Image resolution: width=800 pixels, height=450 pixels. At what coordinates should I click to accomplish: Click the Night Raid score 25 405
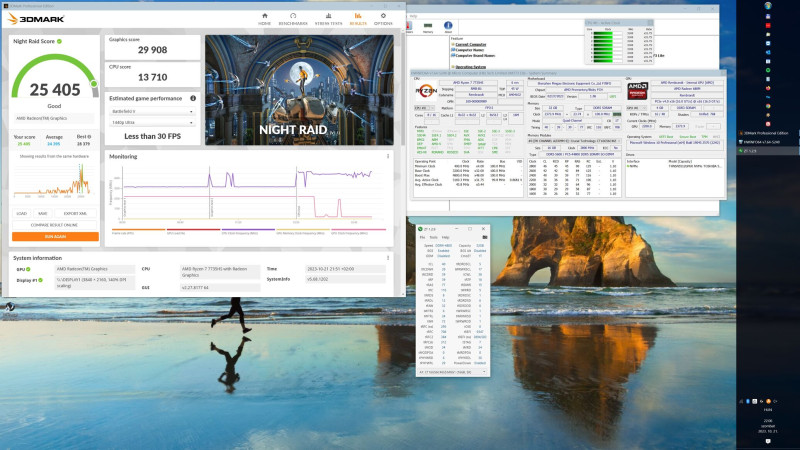coord(55,90)
